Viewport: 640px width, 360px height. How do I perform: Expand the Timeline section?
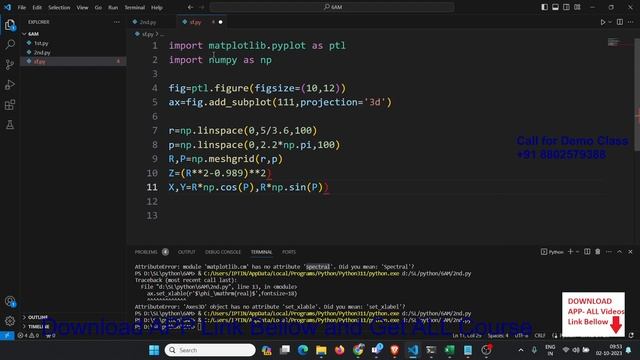pyautogui.click(x=39, y=327)
